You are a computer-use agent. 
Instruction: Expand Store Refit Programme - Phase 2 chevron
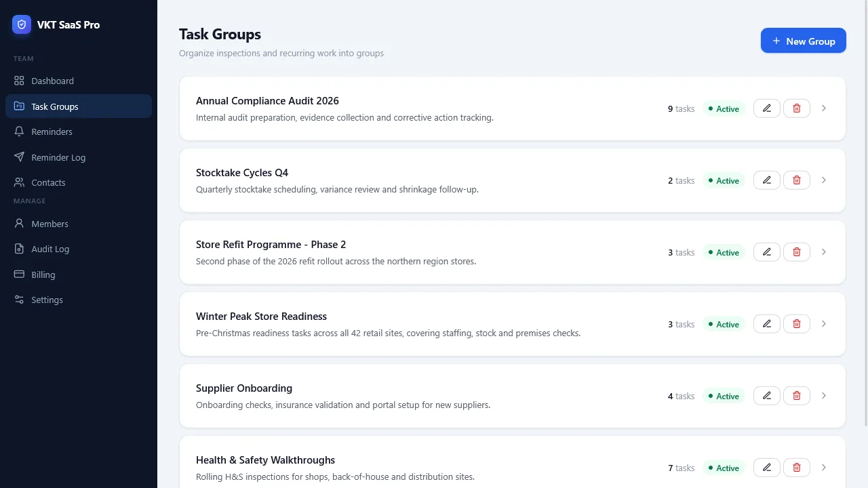[824, 252]
